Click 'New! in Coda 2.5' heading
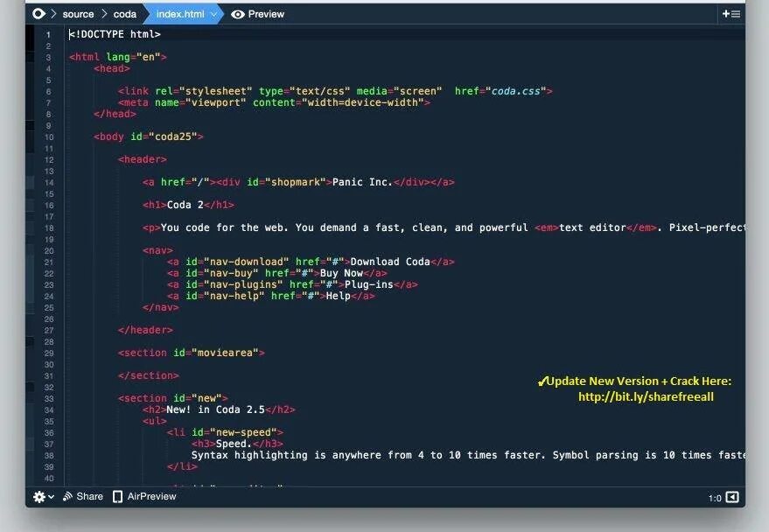 point(216,409)
